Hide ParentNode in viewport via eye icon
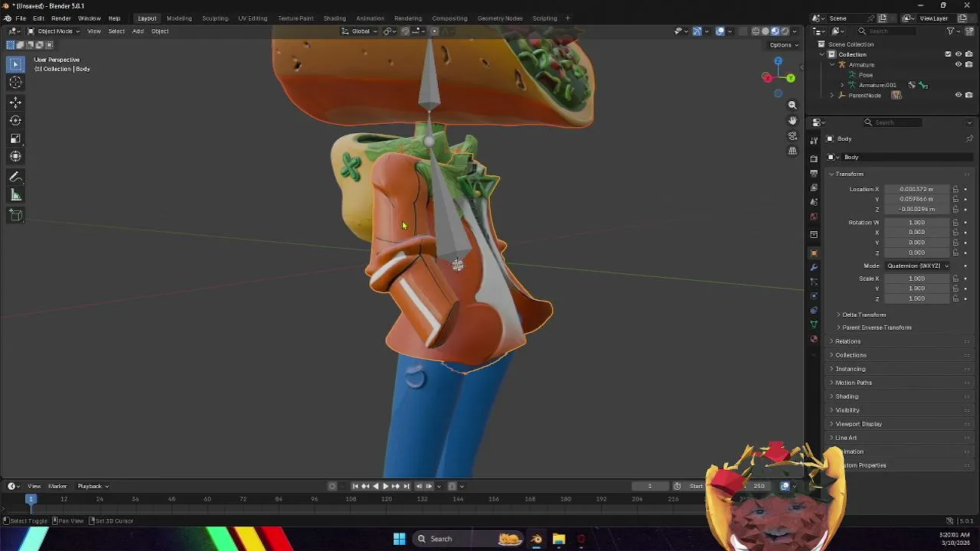Viewport: 980px width, 551px height. [958, 95]
